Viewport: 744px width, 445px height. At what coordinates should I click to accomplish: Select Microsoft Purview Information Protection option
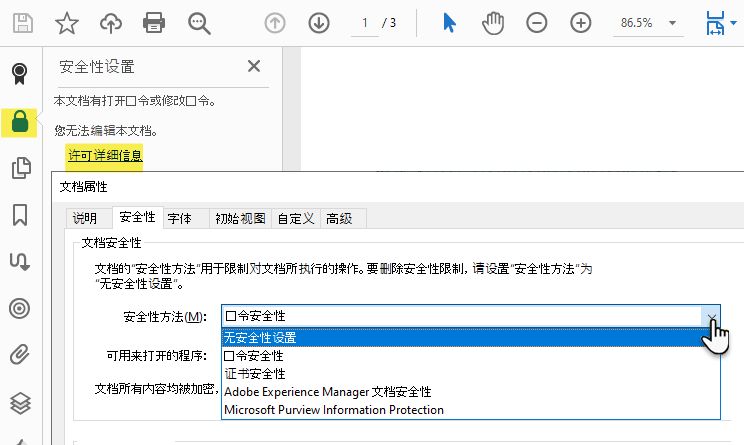click(471, 410)
